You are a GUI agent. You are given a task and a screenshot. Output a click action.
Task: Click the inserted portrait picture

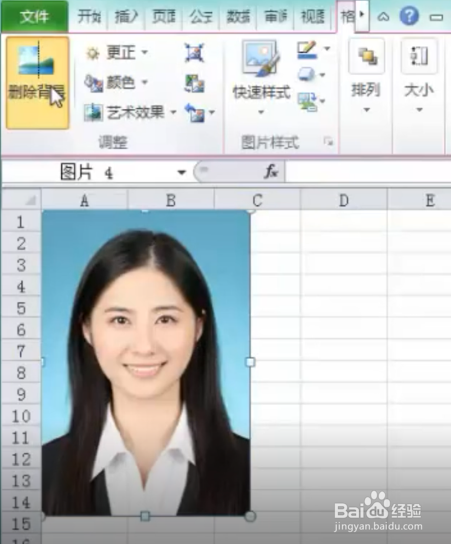(x=146, y=363)
